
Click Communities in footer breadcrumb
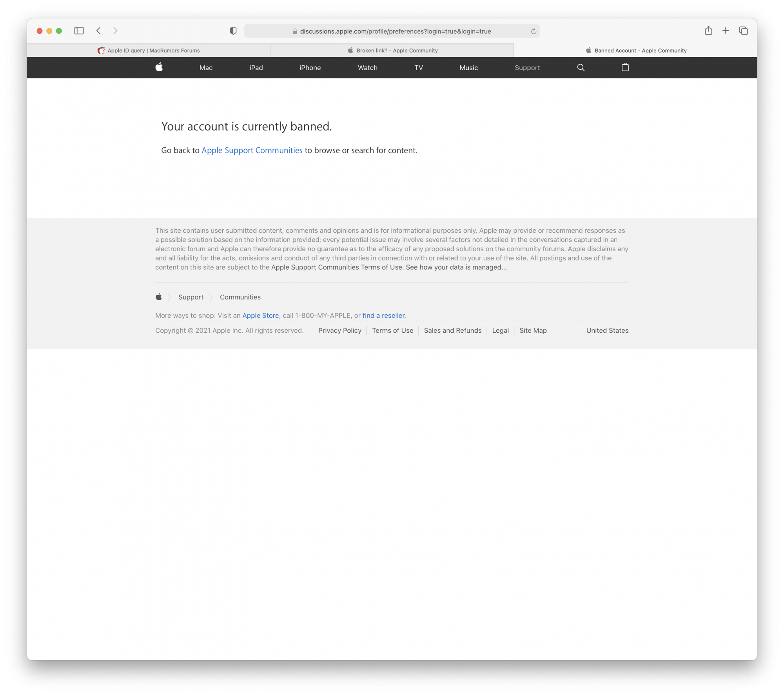[x=240, y=297]
